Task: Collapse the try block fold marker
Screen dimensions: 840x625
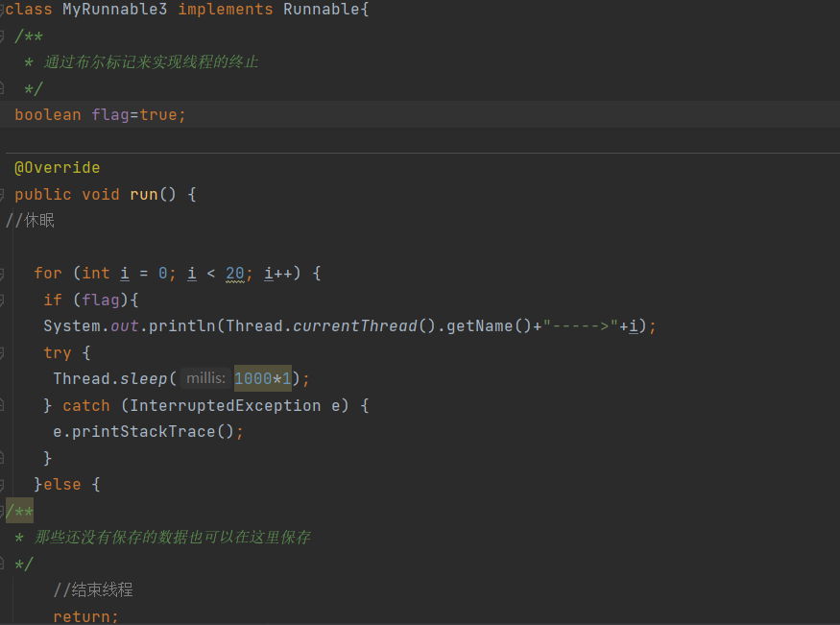Action: 2,353
